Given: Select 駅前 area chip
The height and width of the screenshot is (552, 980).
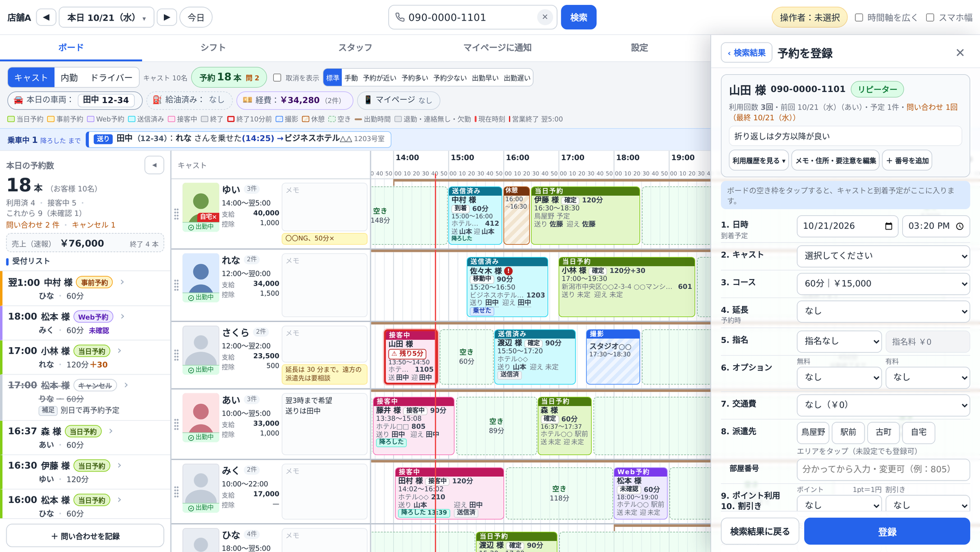Looking at the screenshot, I should 848,432.
